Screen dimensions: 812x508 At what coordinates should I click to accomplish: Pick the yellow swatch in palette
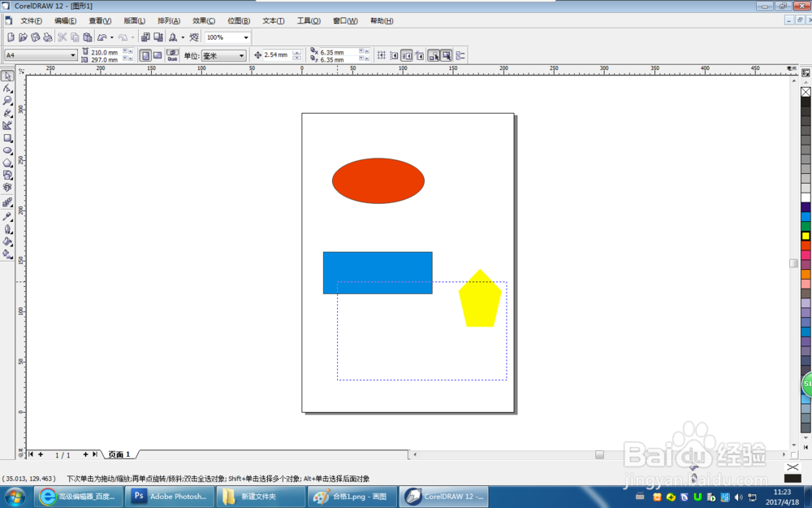[x=806, y=236]
